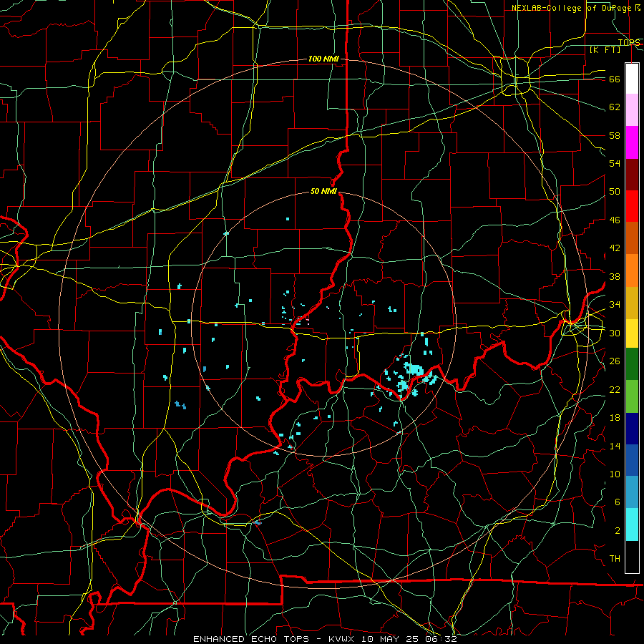The width and height of the screenshot is (644, 644).
Task: Click the 38 legend value
Action: pos(615,276)
